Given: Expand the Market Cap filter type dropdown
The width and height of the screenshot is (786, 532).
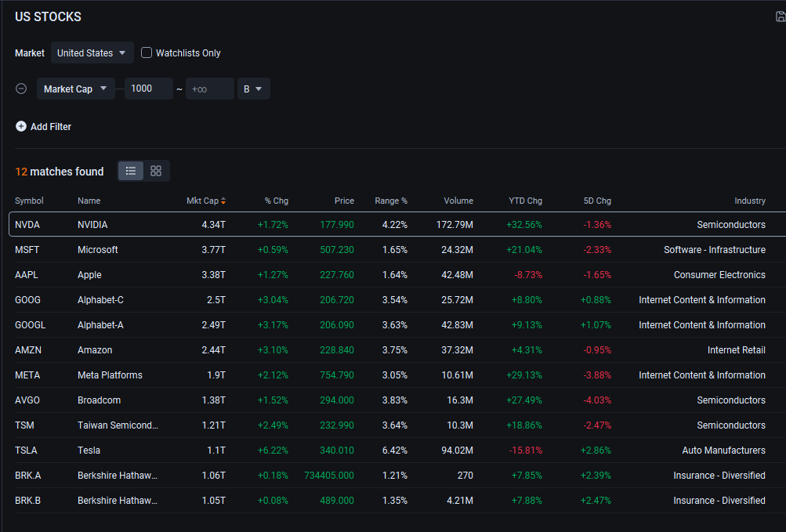Looking at the screenshot, I should tap(75, 89).
